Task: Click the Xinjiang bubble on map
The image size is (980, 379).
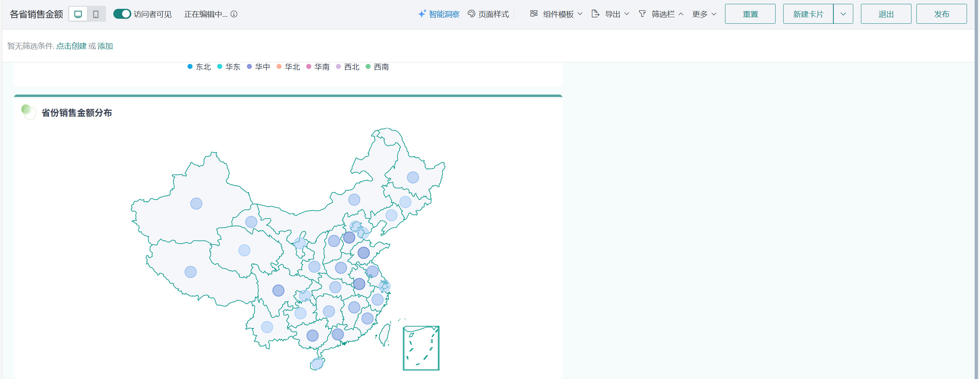Action: click(196, 204)
